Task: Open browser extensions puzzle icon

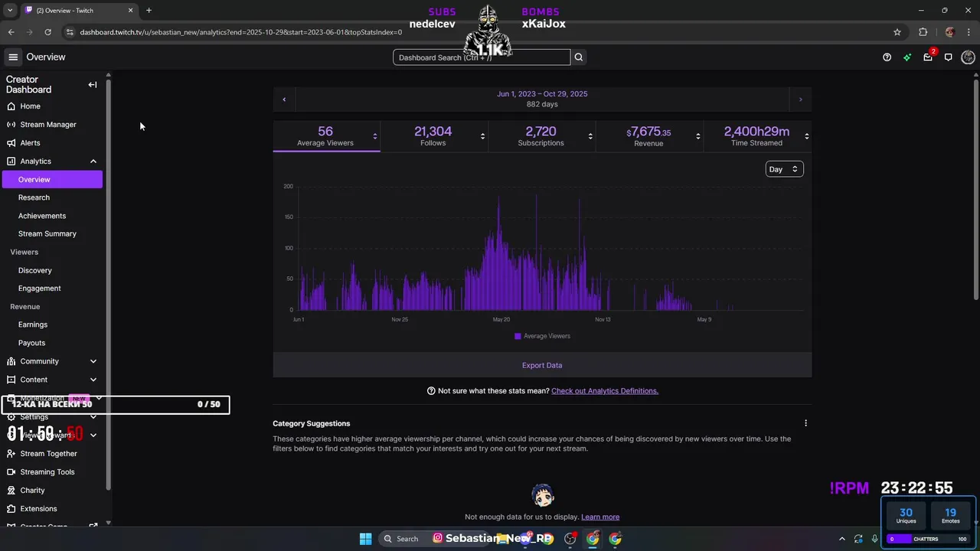Action: (923, 32)
